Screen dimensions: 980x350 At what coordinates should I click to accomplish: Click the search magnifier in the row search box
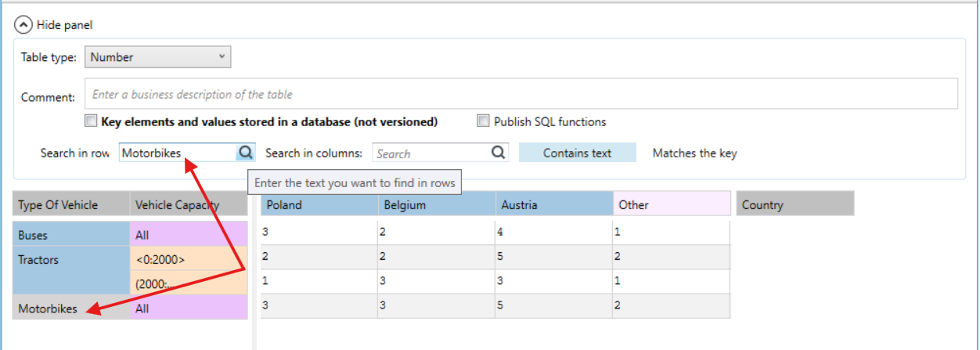pyautogui.click(x=246, y=153)
